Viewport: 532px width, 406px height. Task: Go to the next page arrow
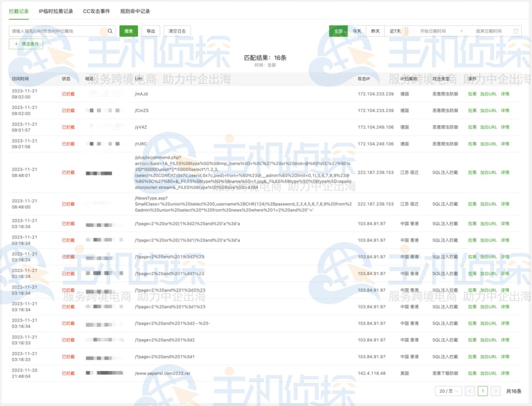click(x=496, y=391)
